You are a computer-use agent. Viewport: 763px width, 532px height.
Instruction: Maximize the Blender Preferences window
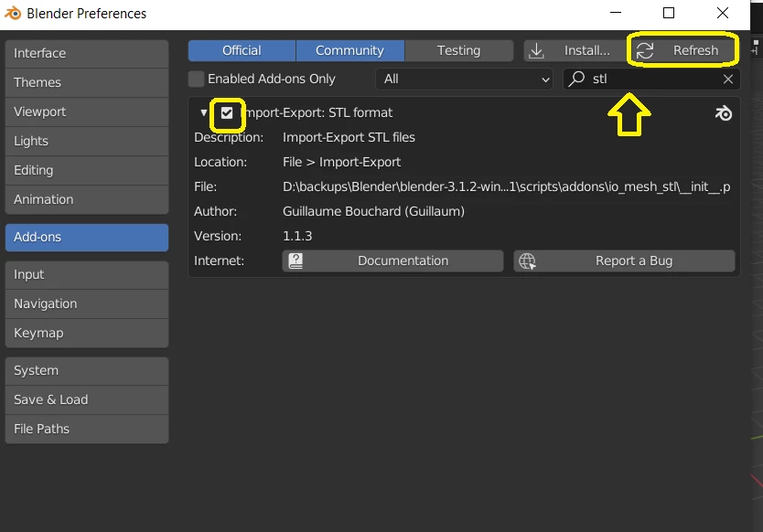pos(669,13)
